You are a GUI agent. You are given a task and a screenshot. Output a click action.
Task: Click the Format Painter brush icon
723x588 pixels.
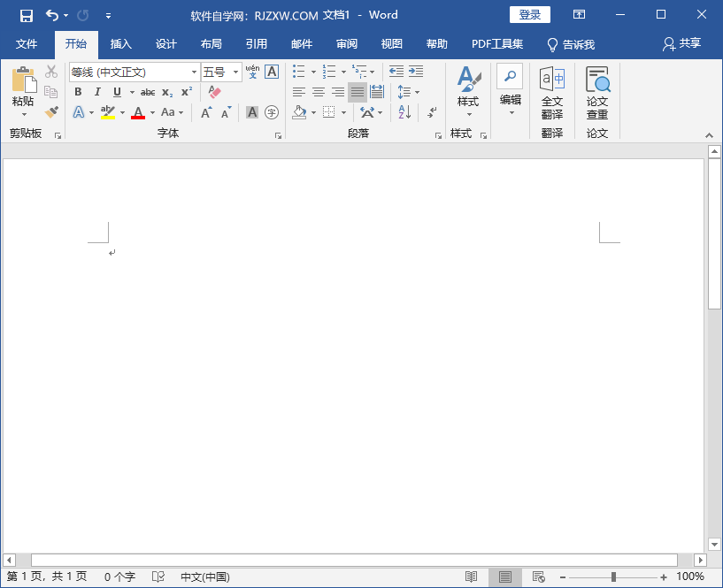pos(50,111)
